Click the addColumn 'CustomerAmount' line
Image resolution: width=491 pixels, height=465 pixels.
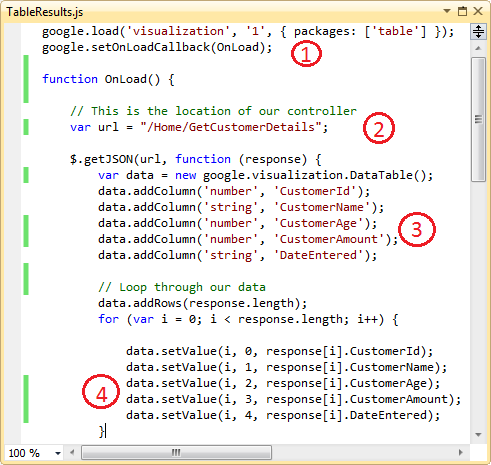(x=248, y=239)
